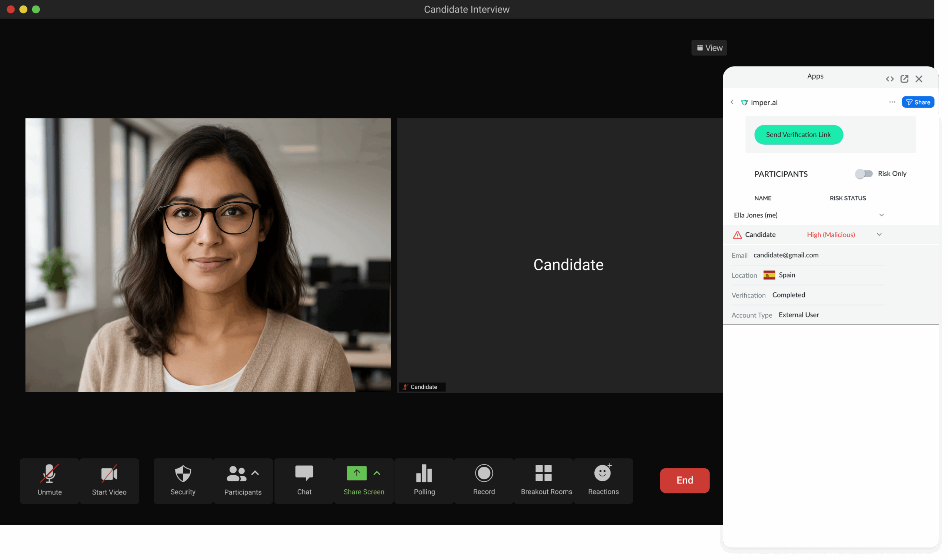The height and width of the screenshot is (560, 948).
Task: Click the collapse code-brackets icon in Apps
Action: pyautogui.click(x=890, y=79)
